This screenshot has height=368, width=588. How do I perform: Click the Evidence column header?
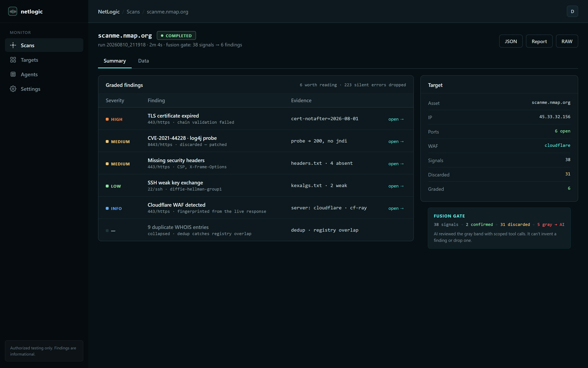click(301, 100)
